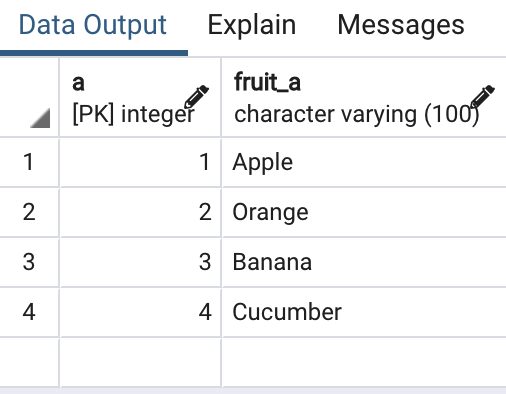This screenshot has width=506, height=394.
Task: Click the integer cell in the Cucumber row
Action: click(140, 312)
